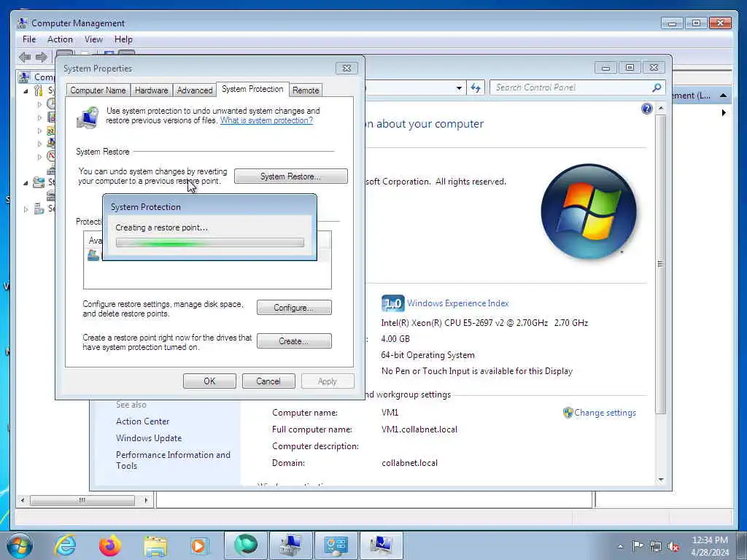747x560 pixels.
Task: Open the Help menu
Action: tap(123, 39)
